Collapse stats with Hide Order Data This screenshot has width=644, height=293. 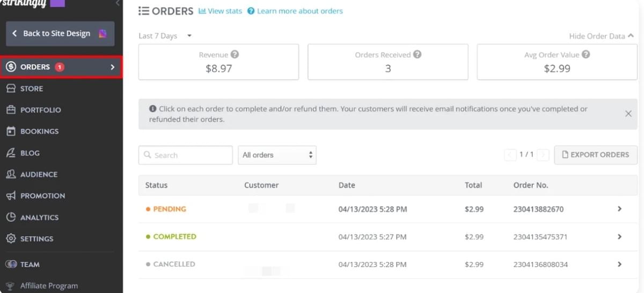coord(601,36)
